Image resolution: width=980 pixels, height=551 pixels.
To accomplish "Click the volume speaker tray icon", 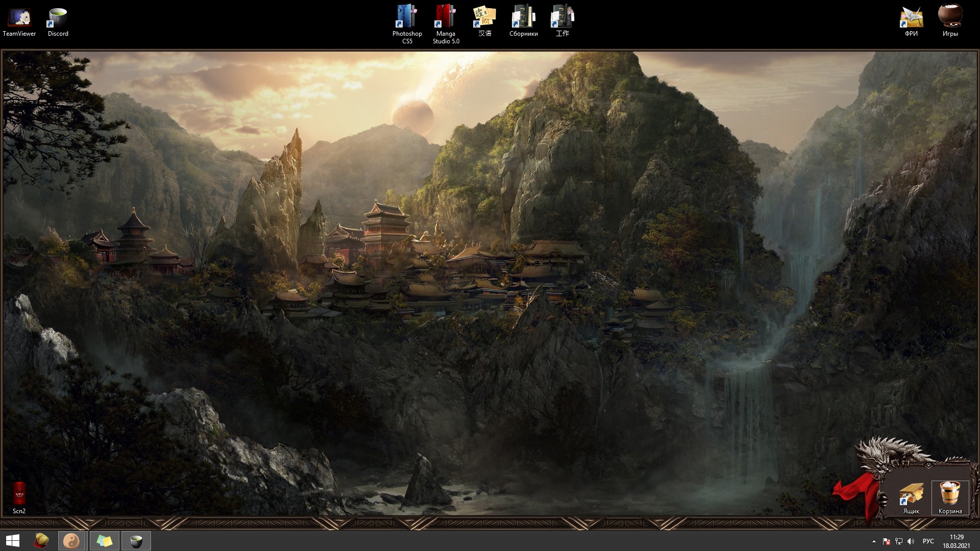I will (x=911, y=541).
